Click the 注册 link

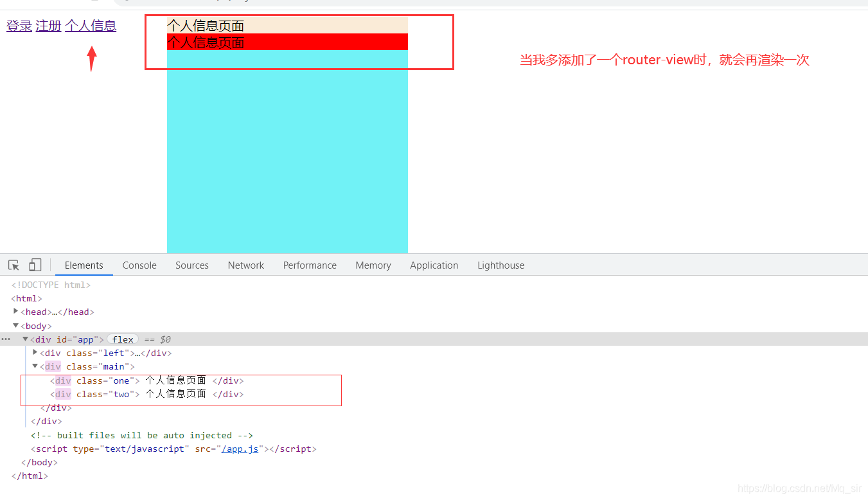coord(48,26)
